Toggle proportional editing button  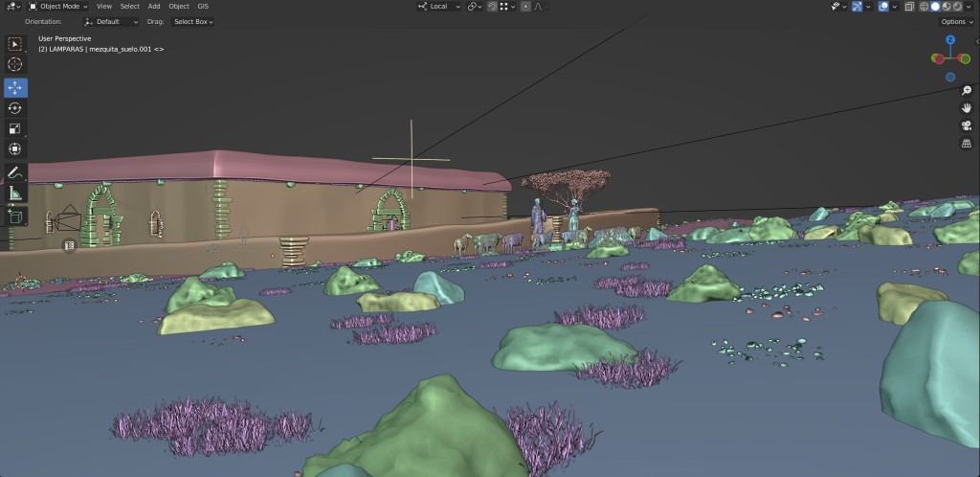(526, 6)
